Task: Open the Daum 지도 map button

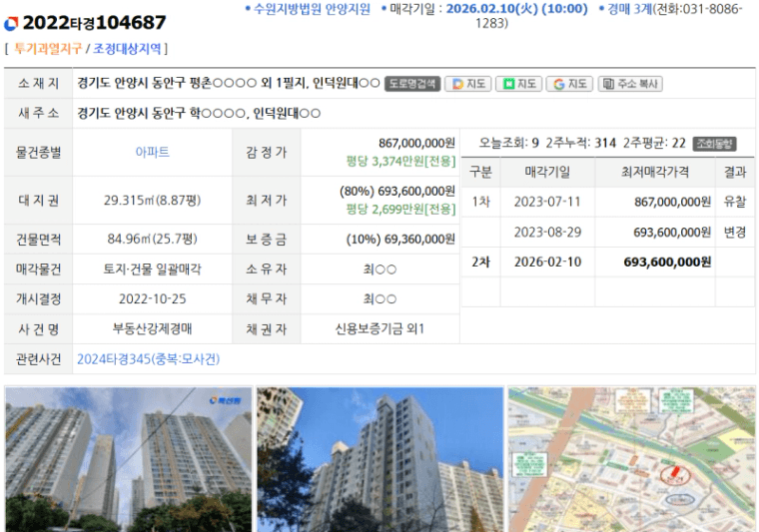Action: point(468,84)
